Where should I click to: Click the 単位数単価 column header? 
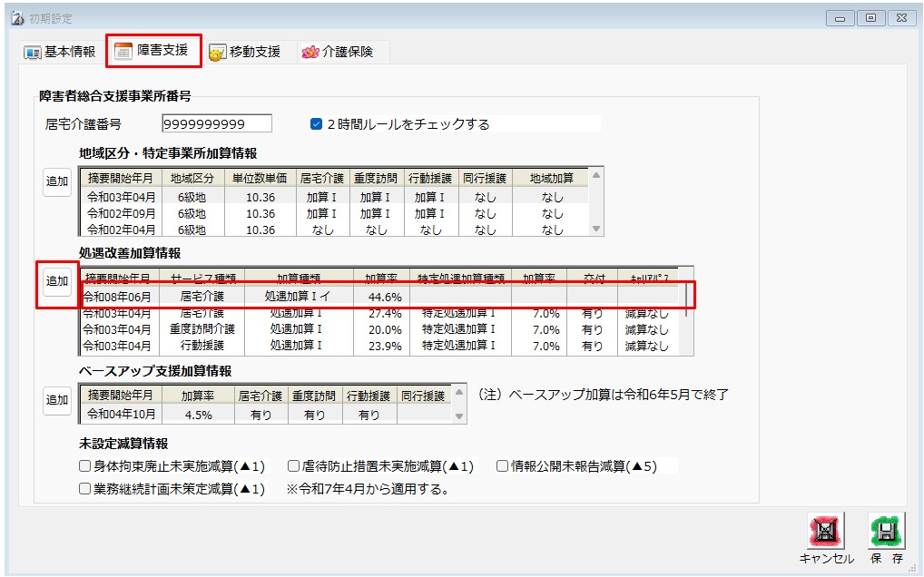point(260,178)
